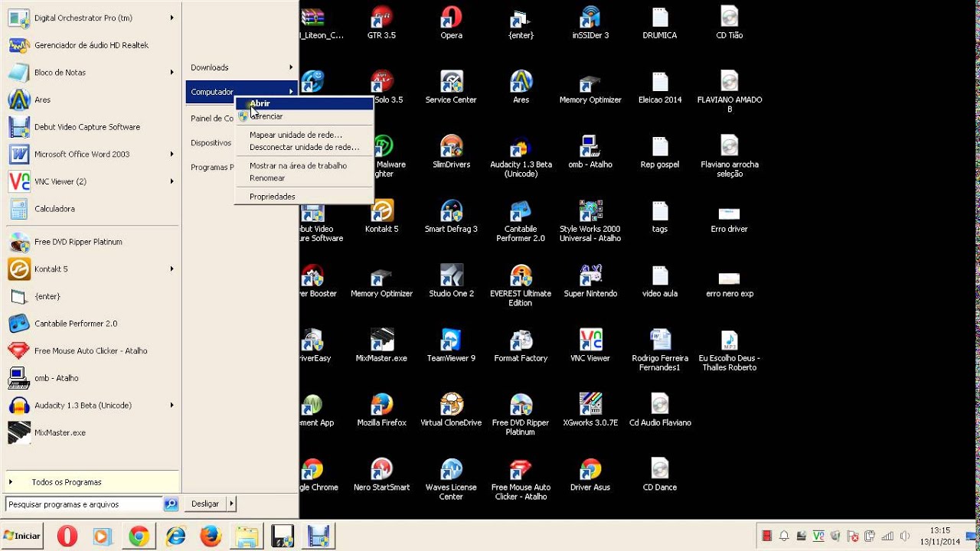Image resolution: width=980 pixels, height=551 pixels.
Task: Focus Pesquisar programas e arquivos field
Action: click(x=84, y=504)
